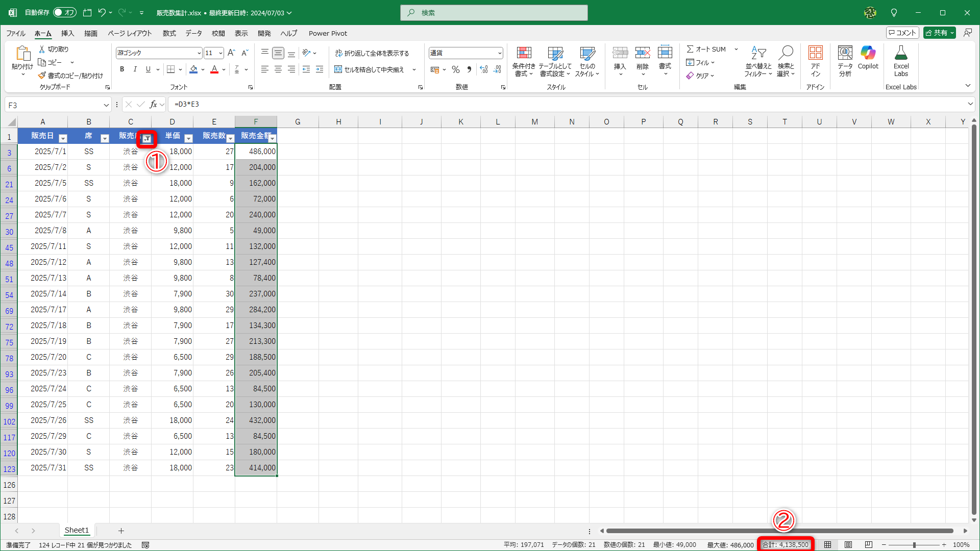
Task: Switch to Page Layout view in status bar
Action: pos(848,545)
